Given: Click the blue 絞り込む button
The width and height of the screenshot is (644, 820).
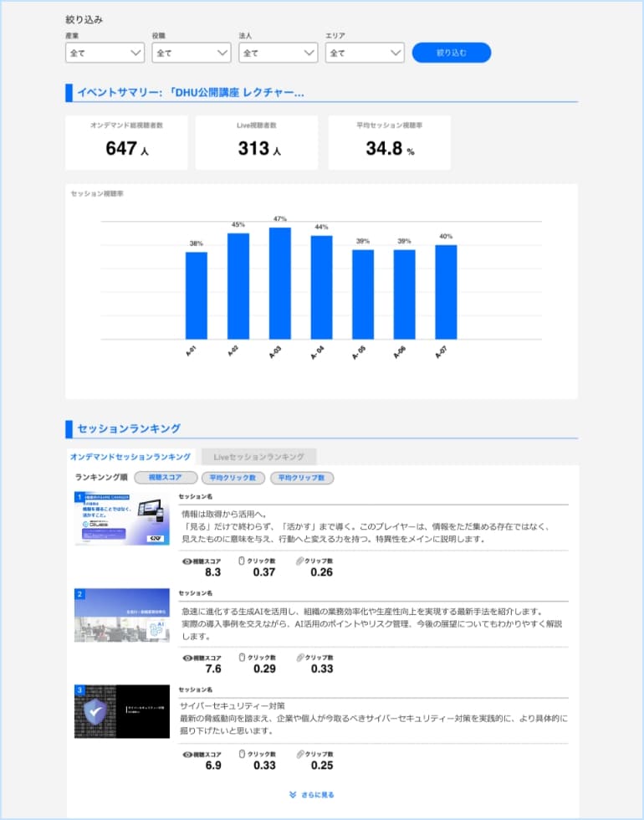Looking at the screenshot, I should tap(452, 53).
